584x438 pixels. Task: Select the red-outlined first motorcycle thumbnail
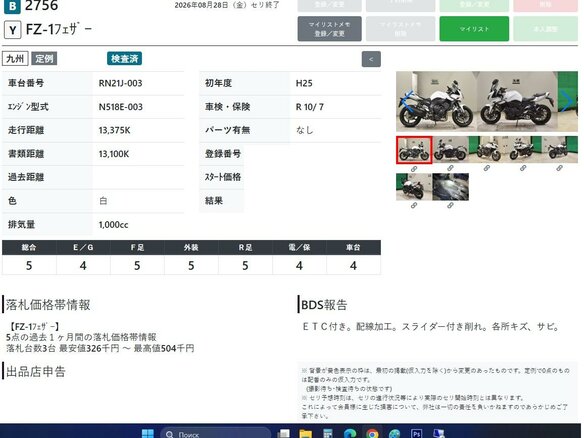[x=414, y=150]
